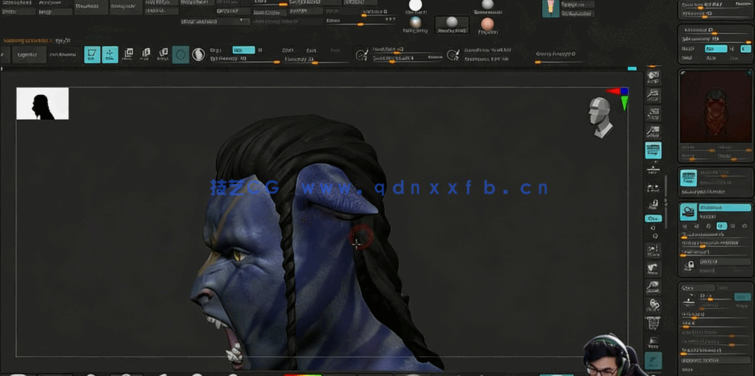Screen dimensions: 755x376
Task: Click the teal circle gizmo icon
Action: tap(181, 55)
